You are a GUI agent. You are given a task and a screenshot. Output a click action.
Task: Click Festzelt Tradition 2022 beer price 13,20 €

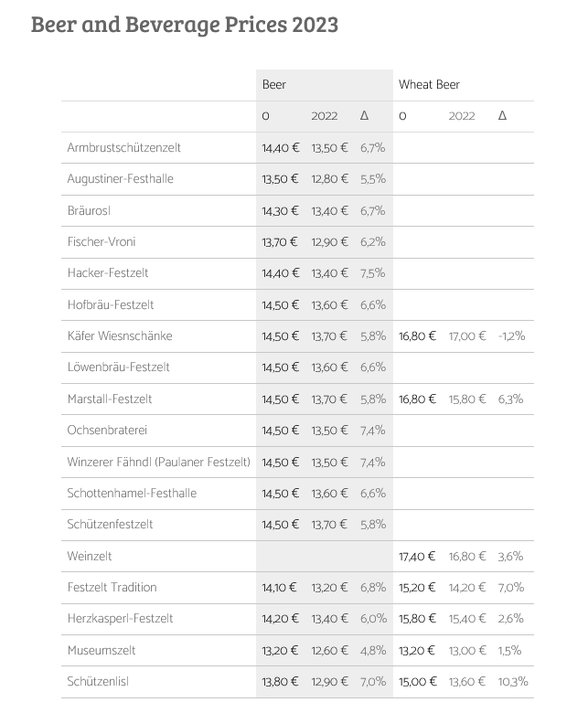[x=329, y=588]
